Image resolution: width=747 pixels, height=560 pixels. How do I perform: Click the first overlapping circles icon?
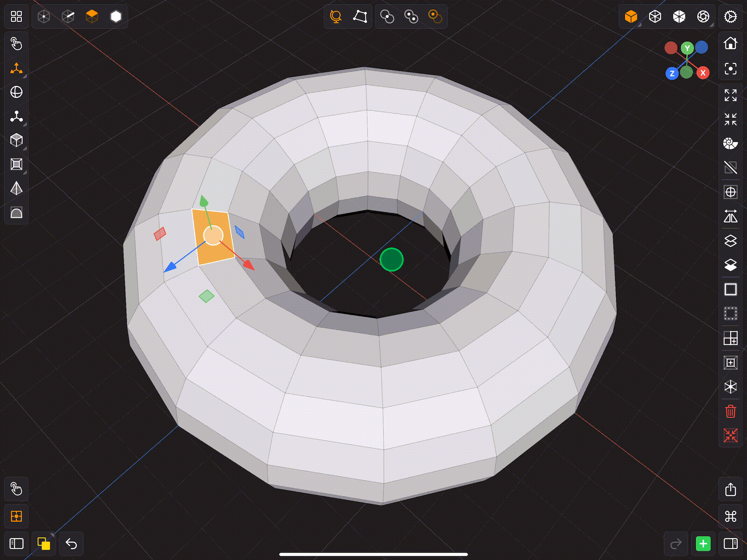point(387,16)
